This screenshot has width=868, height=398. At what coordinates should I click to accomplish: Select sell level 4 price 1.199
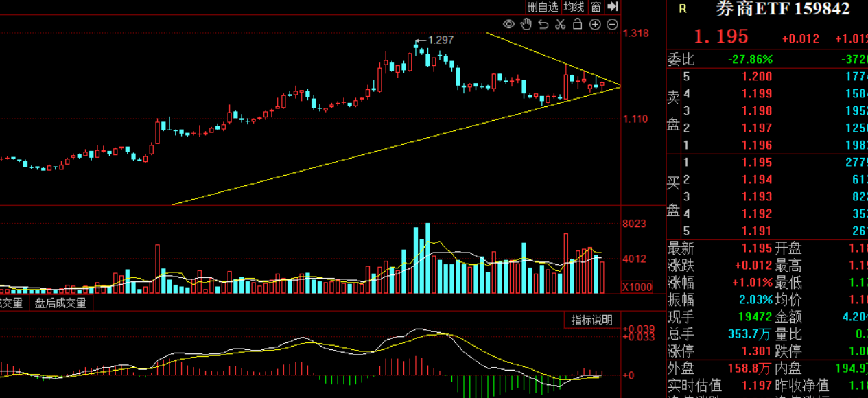pos(757,94)
